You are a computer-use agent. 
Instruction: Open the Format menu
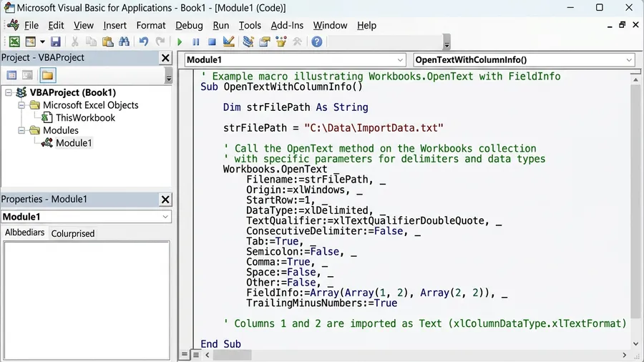coord(151,26)
